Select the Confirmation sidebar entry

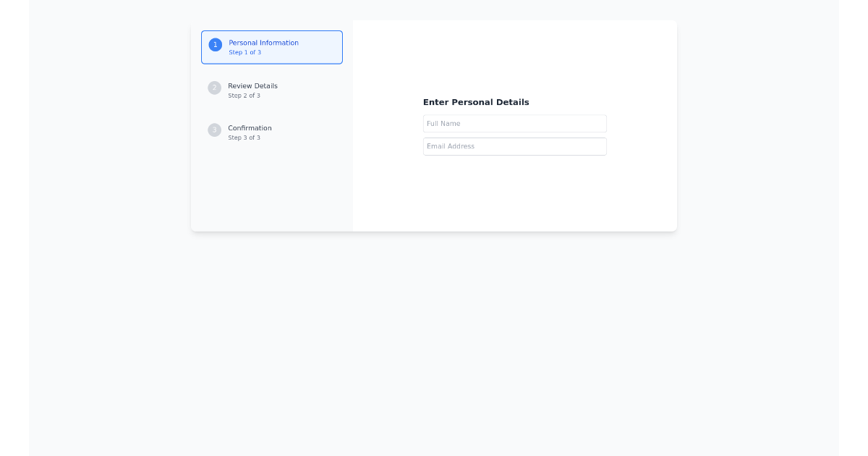[x=271, y=132]
